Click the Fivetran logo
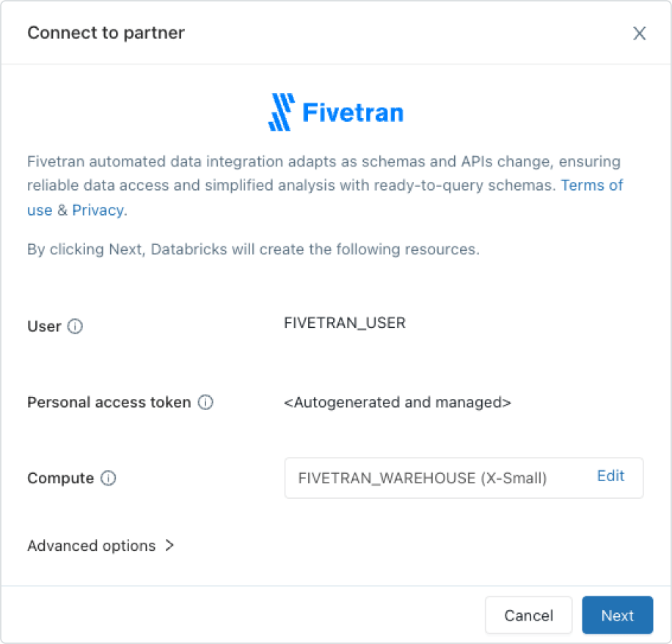Image resolution: width=672 pixels, height=644 pixels. (x=336, y=113)
